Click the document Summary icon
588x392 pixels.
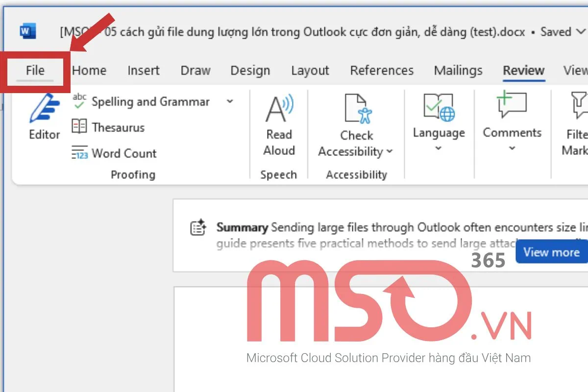coord(198,227)
